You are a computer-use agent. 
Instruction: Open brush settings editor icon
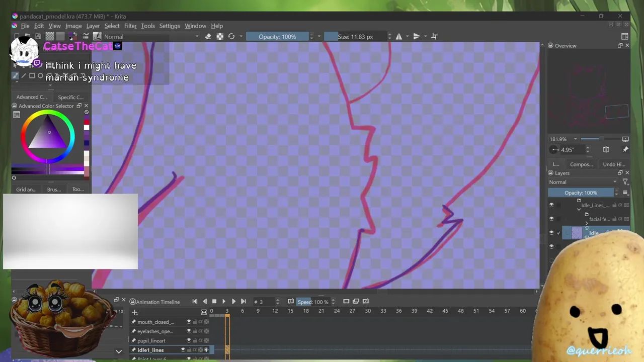(x=86, y=36)
